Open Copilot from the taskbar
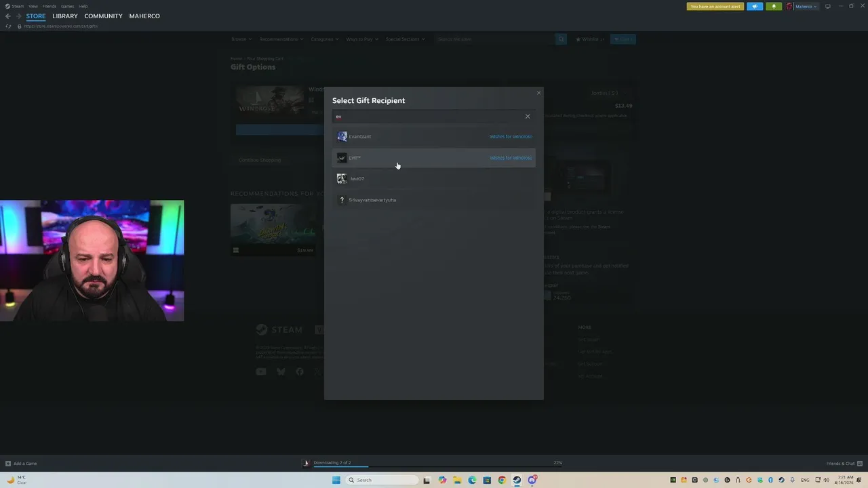The width and height of the screenshot is (868, 488). [x=443, y=480]
